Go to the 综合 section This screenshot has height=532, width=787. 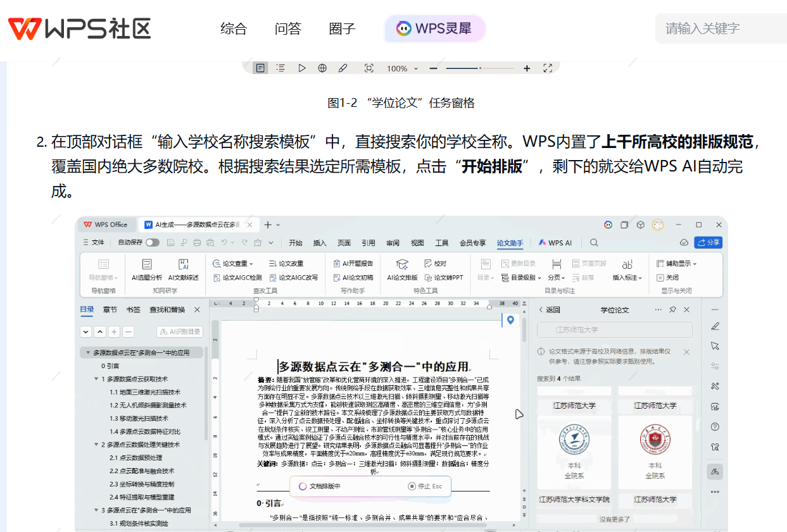(x=234, y=28)
